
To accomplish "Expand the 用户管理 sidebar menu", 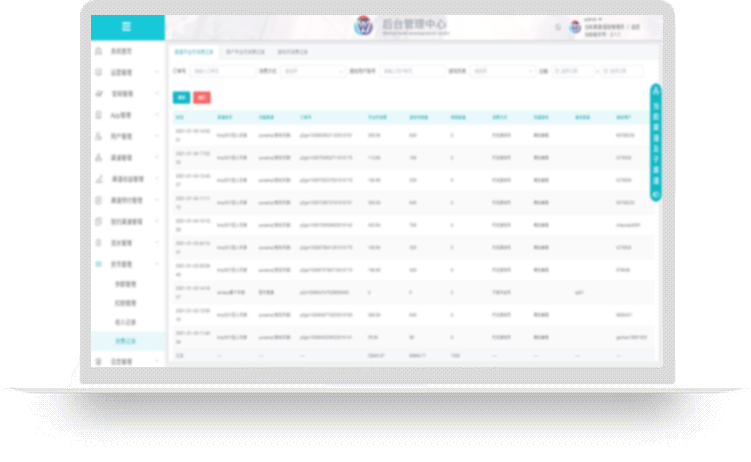I will [x=157, y=136].
